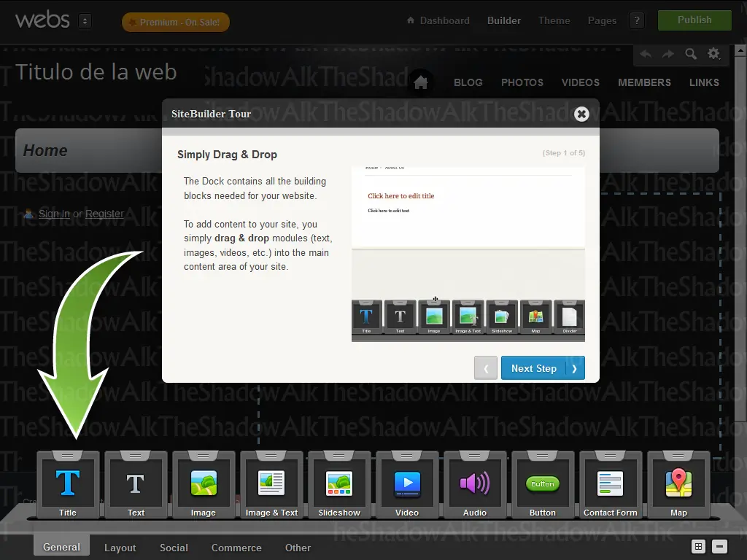Open the Builder menu item
This screenshot has width=747, height=560.
[504, 20]
